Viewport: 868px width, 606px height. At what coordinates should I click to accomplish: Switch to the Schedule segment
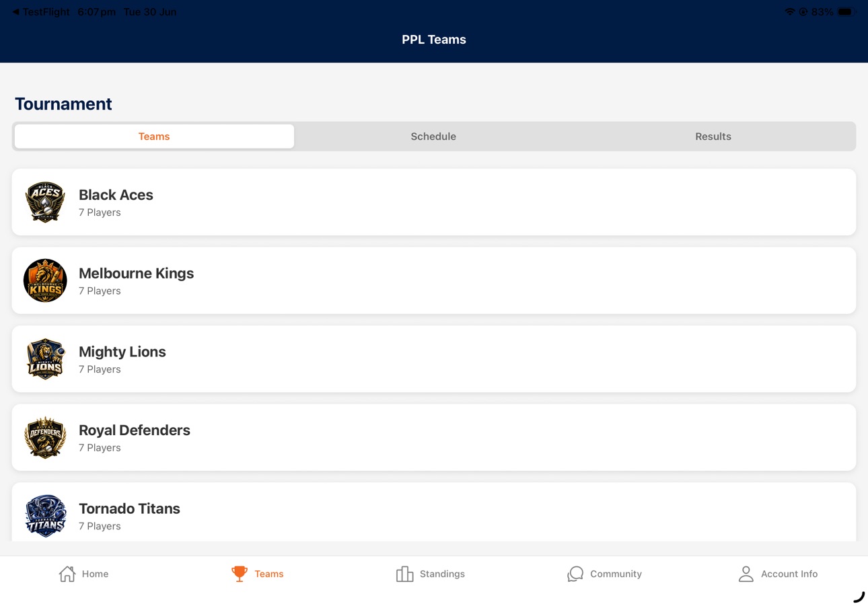point(433,137)
